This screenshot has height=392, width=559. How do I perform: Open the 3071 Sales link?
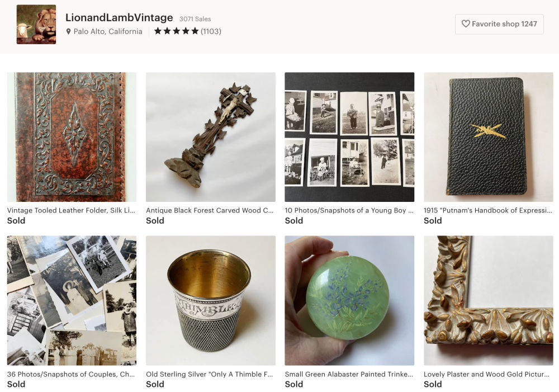[195, 19]
